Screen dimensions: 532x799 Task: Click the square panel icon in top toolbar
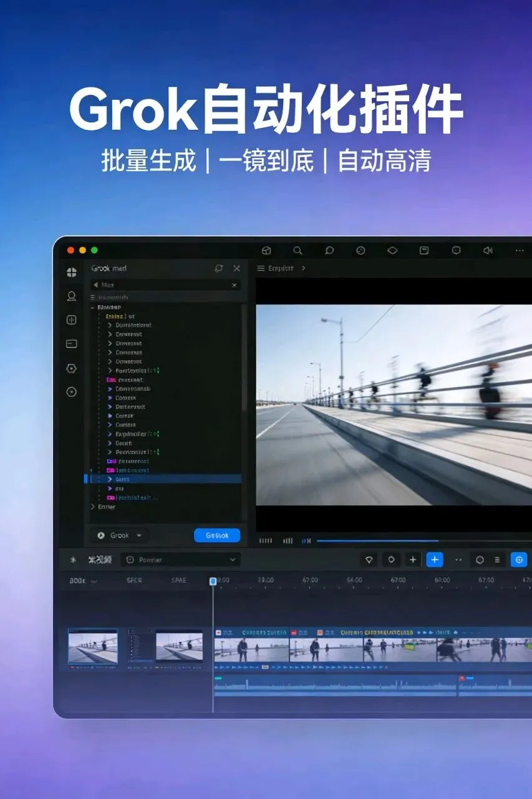click(424, 250)
